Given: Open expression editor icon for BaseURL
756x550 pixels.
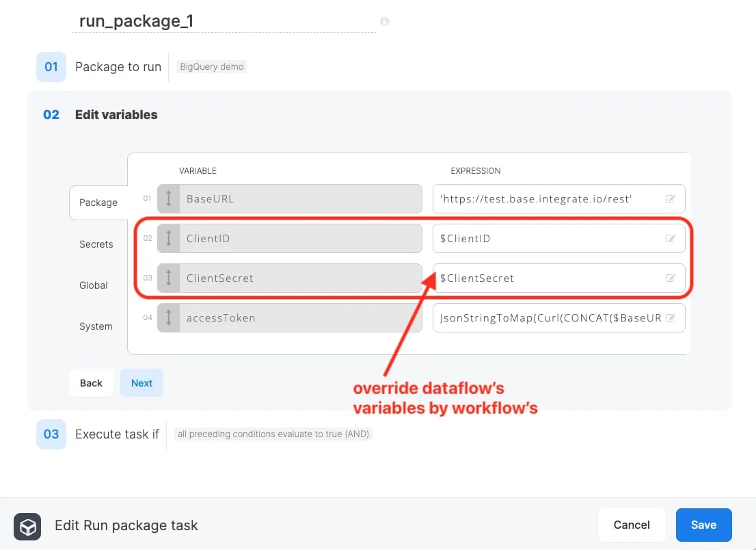Looking at the screenshot, I should 670,199.
